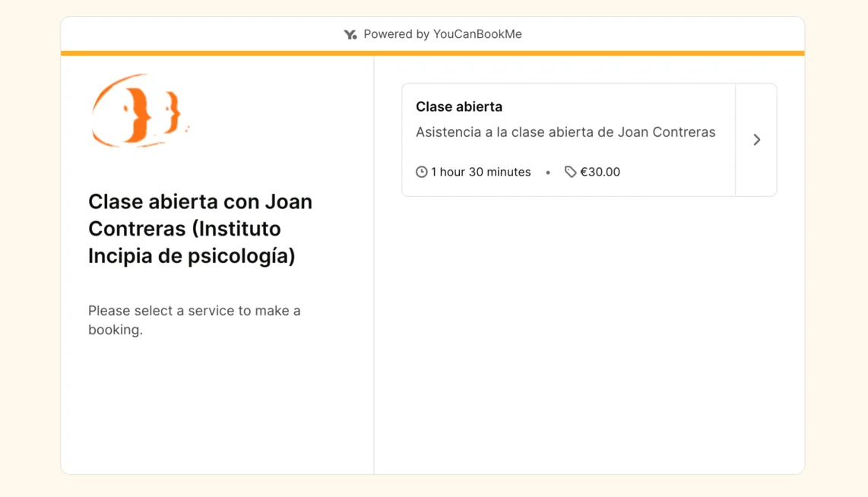Click the YouCanBookMe "Y." logo icon
This screenshot has width=868, height=497.
(x=350, y=34)
